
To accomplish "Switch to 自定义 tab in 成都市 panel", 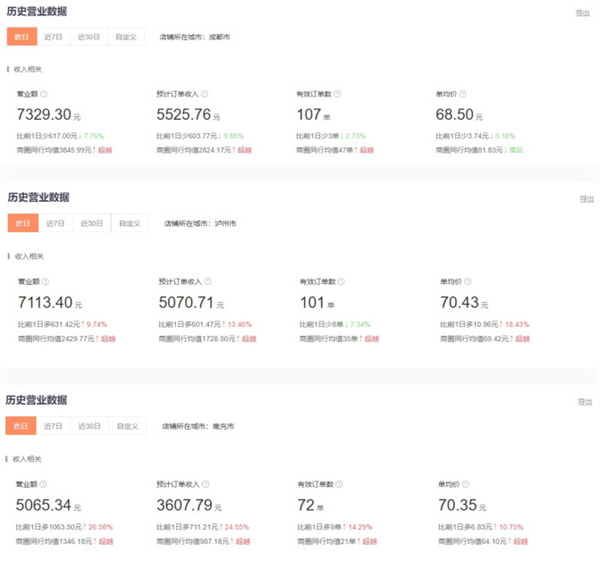I will (x=125, y=37).
